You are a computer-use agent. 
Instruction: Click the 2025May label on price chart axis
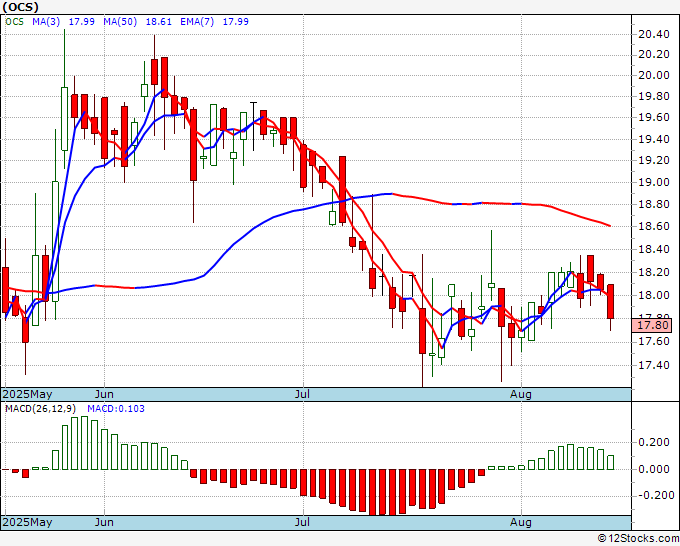tap(27, 395)
